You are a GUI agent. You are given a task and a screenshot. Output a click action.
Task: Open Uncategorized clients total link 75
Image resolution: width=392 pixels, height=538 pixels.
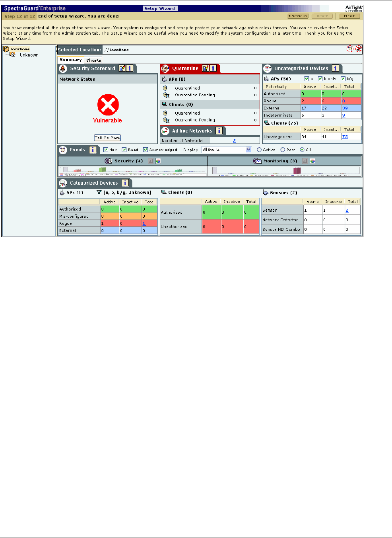click(345, 137)
